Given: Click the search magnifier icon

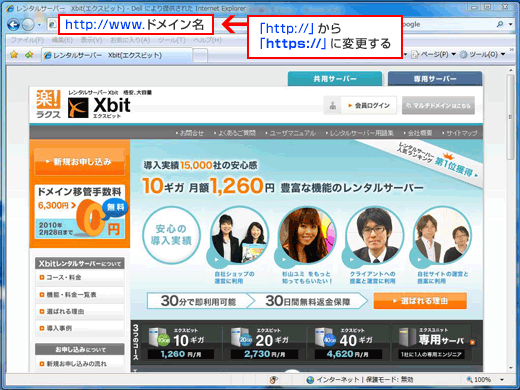Looking at the screenshot, I should 500,24.
